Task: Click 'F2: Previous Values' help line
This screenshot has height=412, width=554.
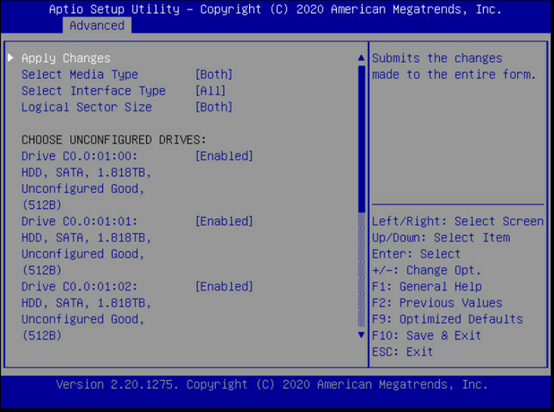Action: pyautogui.click(x=437, y=302)
